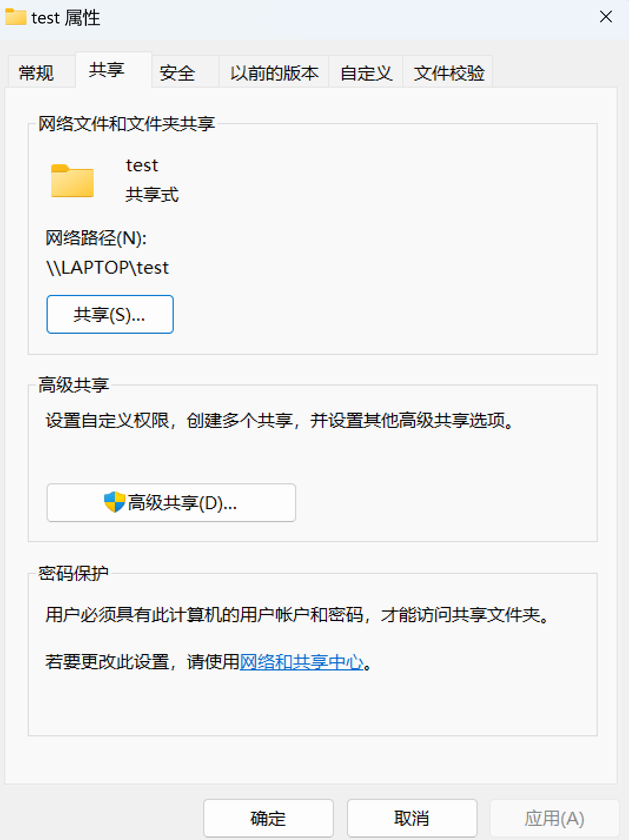Click the 取消 button
This screenshot has height=840, width=629.
(x=412, y=818)
